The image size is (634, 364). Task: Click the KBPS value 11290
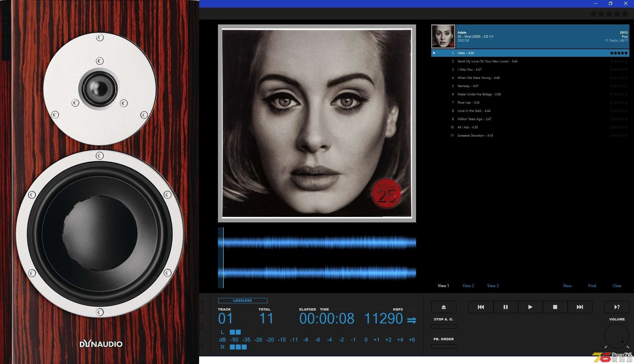383,318
